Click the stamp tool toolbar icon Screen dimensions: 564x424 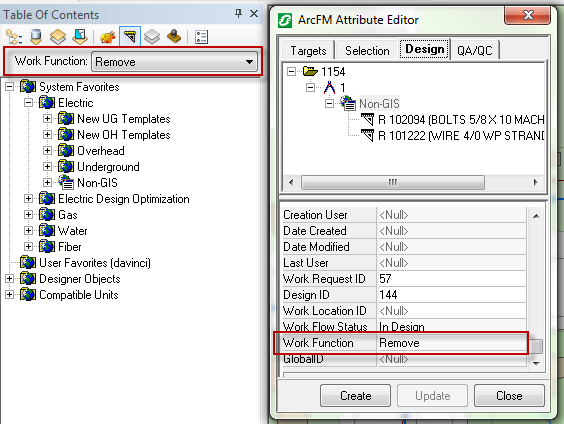(174, 36)
